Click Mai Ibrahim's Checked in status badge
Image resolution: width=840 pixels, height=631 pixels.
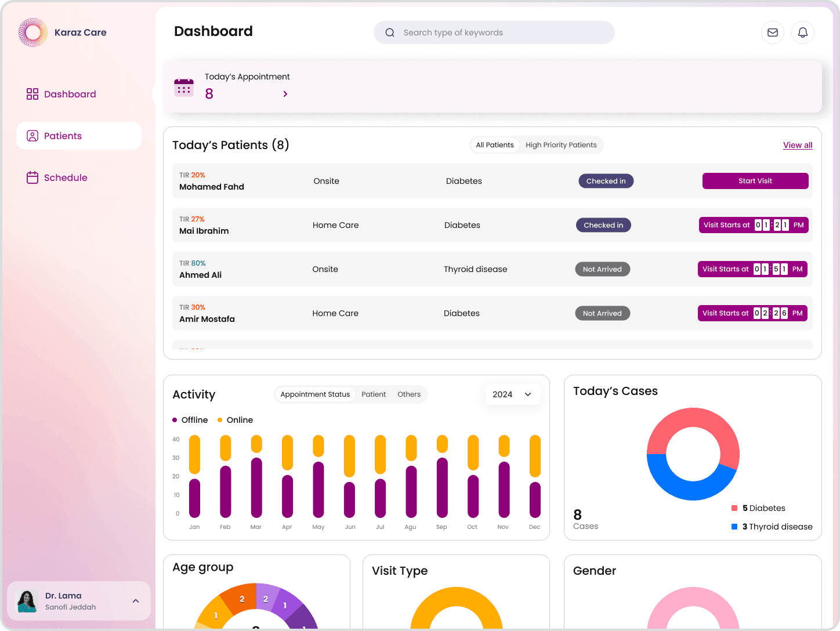603,225
